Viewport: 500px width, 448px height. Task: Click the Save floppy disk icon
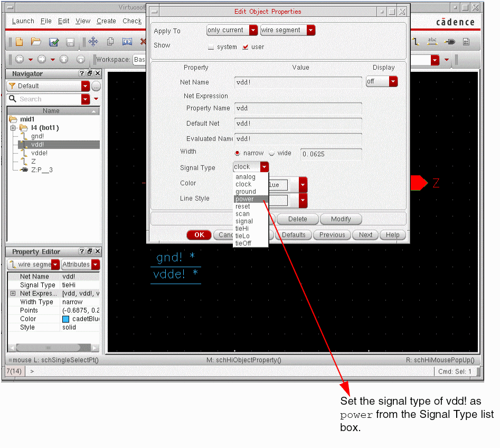70,42
